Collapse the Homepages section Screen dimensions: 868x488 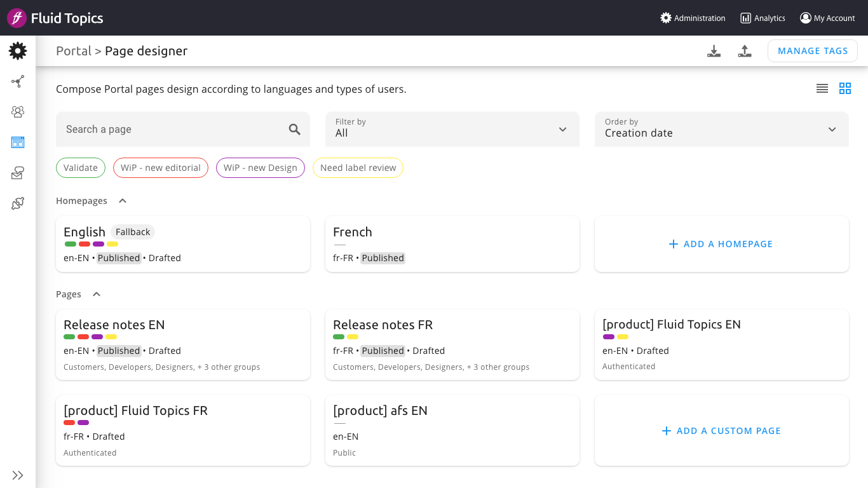point(123,201)
